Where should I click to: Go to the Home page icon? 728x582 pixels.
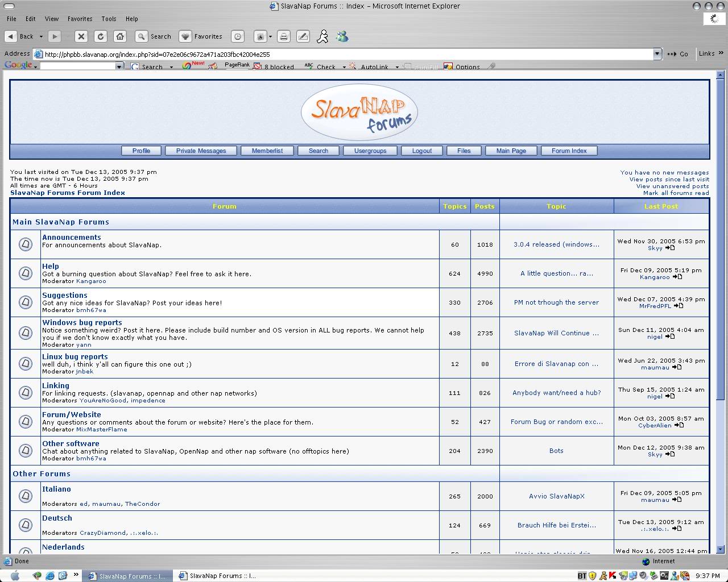[120, 36]
